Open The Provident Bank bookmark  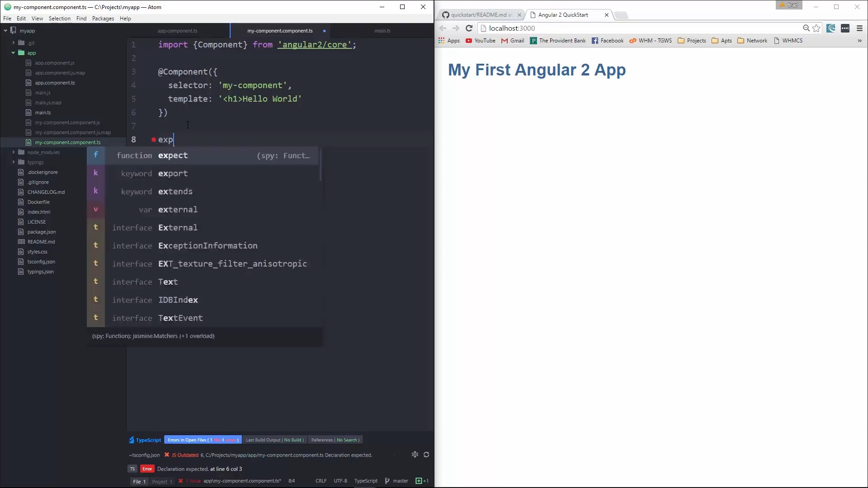[558, 41]
